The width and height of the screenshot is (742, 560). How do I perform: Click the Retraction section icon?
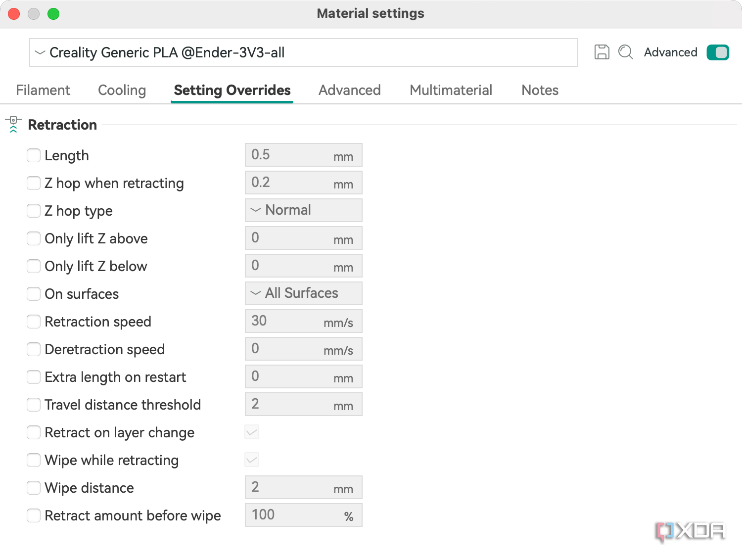pyautogui.click(x=13, y=125)
